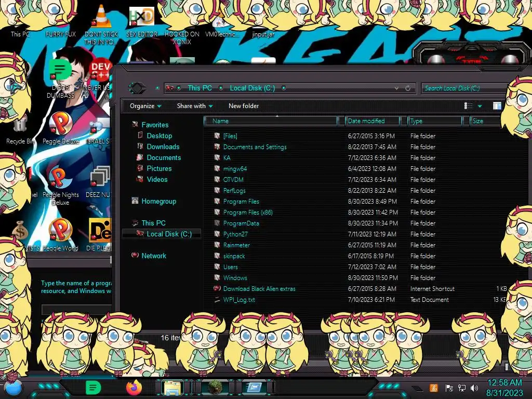Select Favorites in the navigation pane
The height and width of the screenshot is (399, 532).
pyautogui.click(x=155, y=125)
